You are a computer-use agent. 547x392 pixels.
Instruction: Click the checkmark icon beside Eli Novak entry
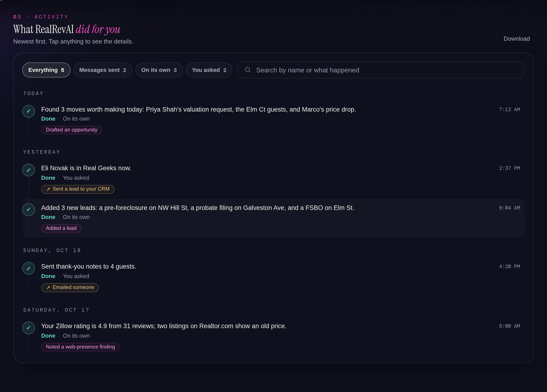pyautogui.click(x=29, y=170)
